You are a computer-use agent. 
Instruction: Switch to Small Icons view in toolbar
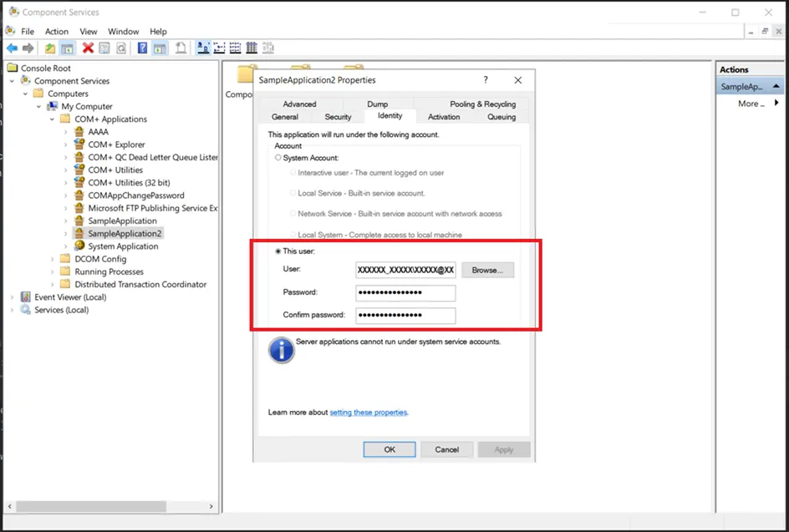click(219, 48)
